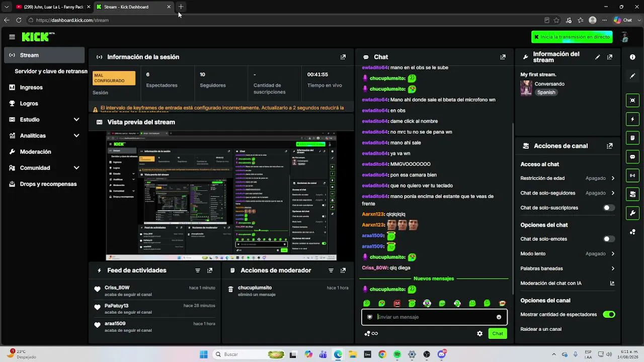This screenshot has width=644, height=362.
Task: Open Moderación del chat con IA link
Action: pos(568,284)
